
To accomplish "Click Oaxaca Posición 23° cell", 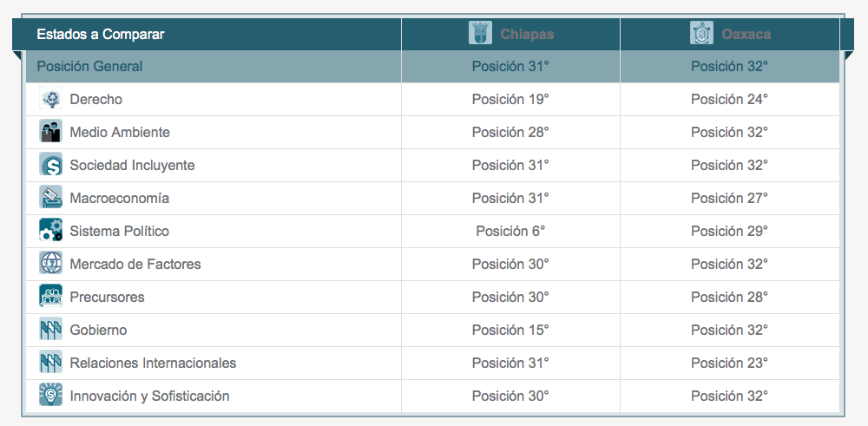I will coord(730,363).
